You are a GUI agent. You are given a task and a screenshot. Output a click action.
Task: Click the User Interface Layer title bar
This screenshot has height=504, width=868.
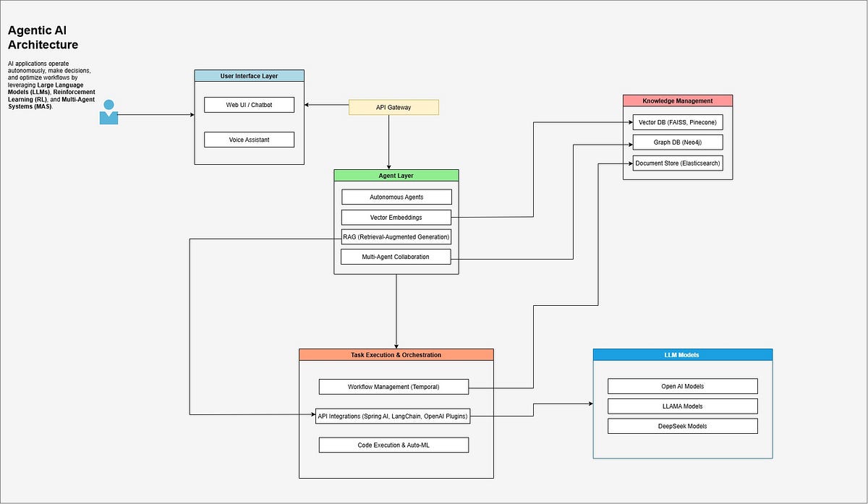pos(249,75)
